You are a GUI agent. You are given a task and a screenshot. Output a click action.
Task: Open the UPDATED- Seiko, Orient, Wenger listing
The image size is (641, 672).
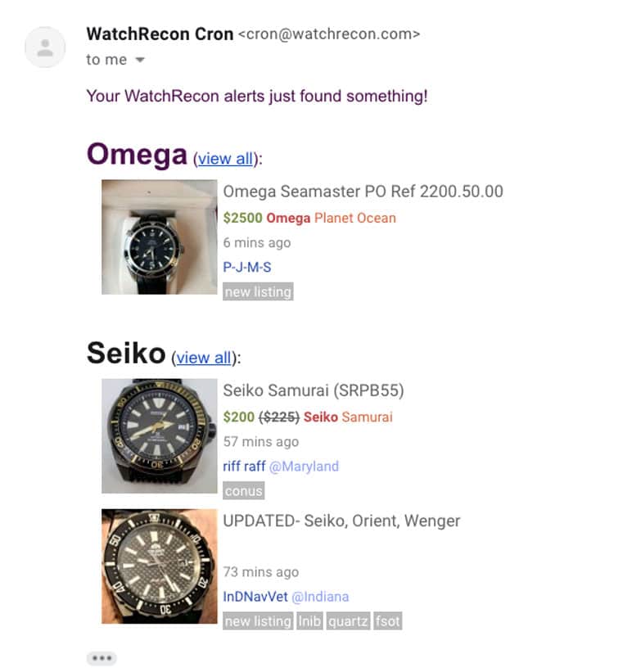pyautogui.click(x=341, y=521)
